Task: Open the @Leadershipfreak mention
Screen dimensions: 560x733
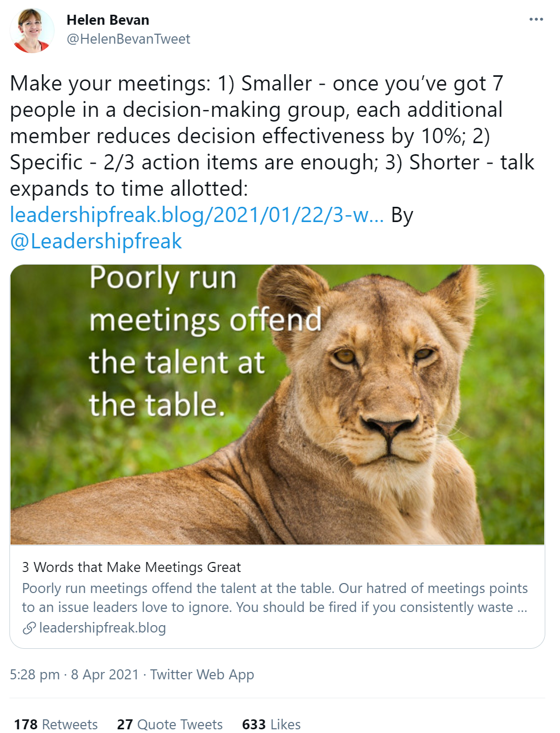Action: (96, 241)
